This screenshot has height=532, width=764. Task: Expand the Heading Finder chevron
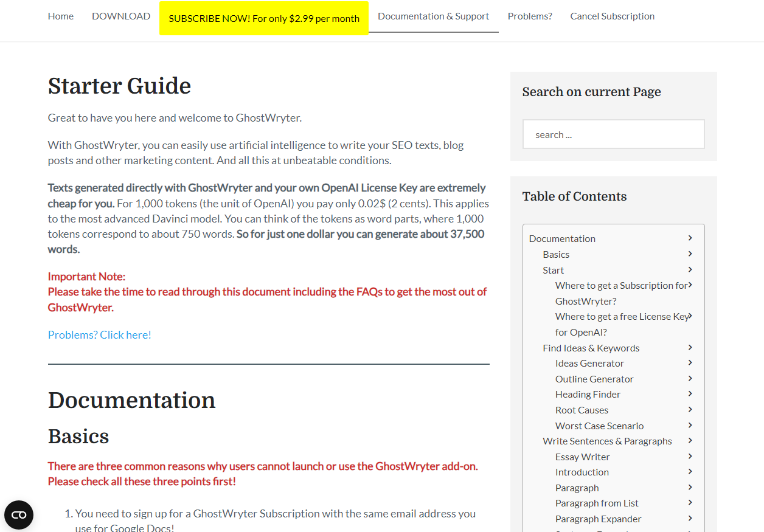[x=690, y=393]
